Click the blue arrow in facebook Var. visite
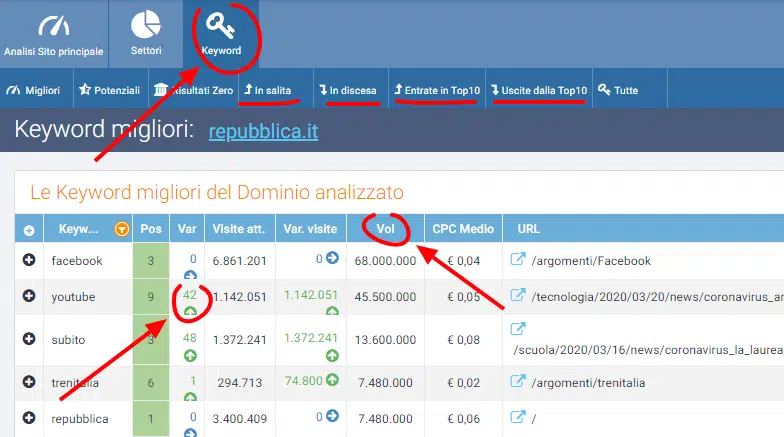The image size is (784, 437). coord(332,258)
